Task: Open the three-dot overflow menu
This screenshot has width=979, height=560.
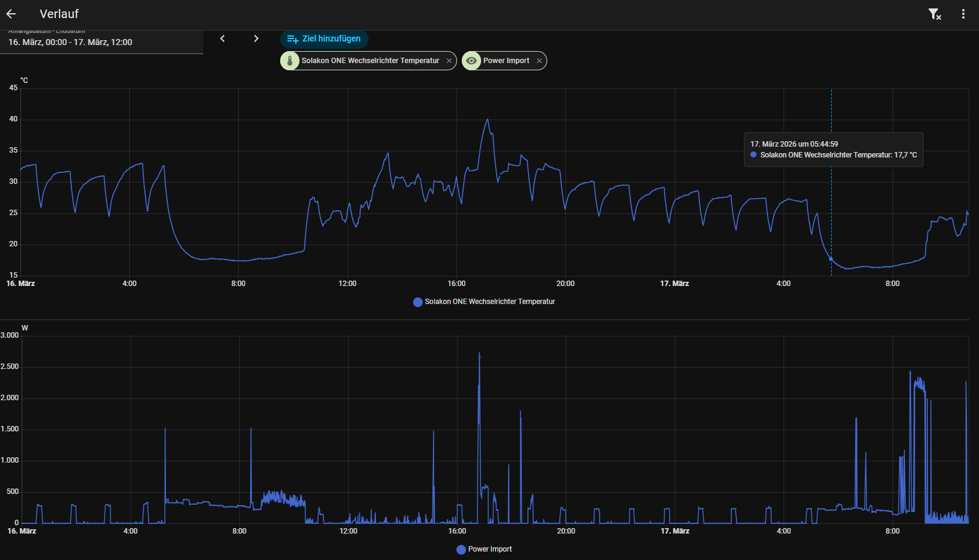Action: pos(963,14)
